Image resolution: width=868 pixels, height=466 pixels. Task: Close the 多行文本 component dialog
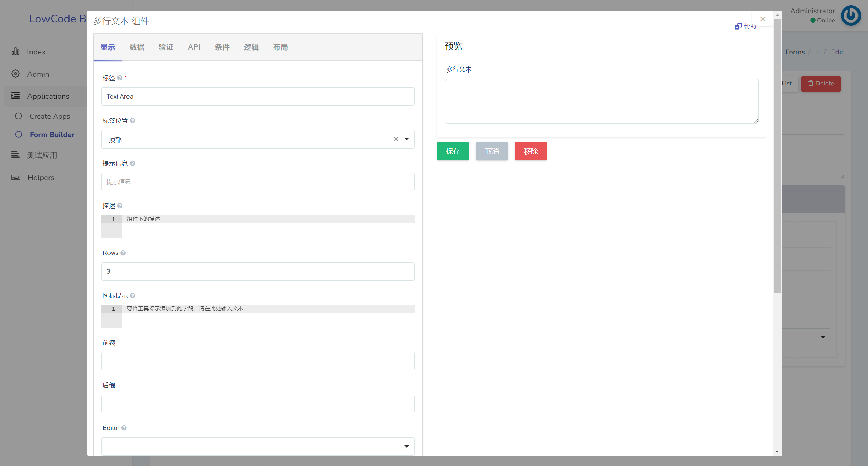coord(763,19)
